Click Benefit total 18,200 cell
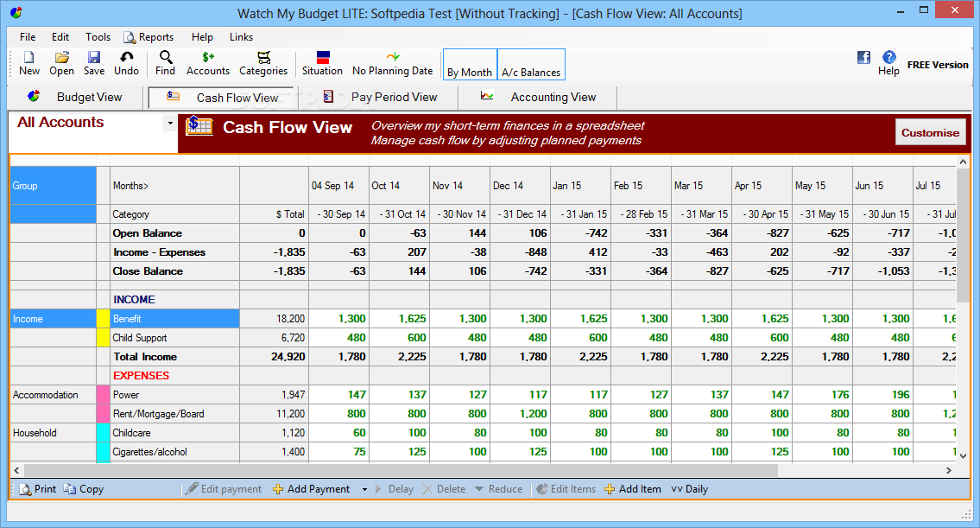This screenshot has width=980, height=528. coord(274,318)
